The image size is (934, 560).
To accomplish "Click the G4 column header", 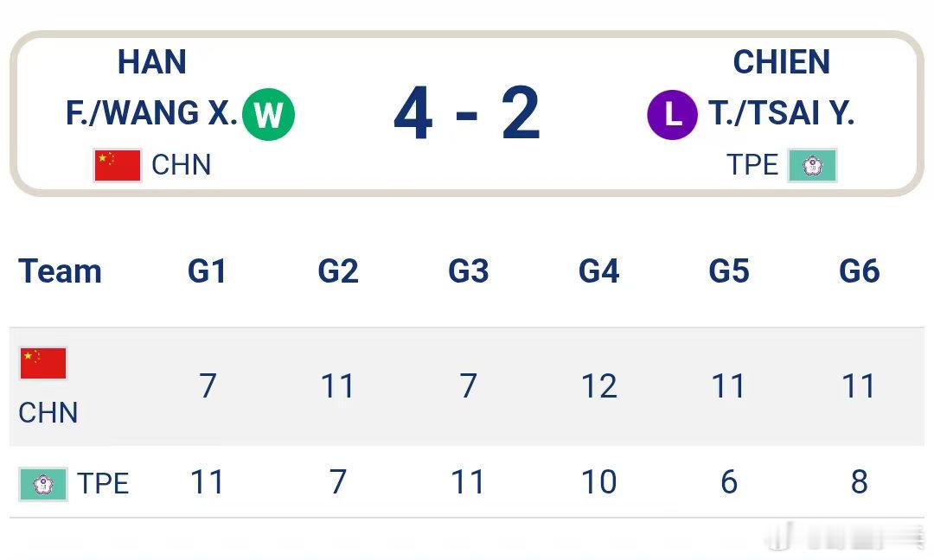I will [x=598, y=271].
